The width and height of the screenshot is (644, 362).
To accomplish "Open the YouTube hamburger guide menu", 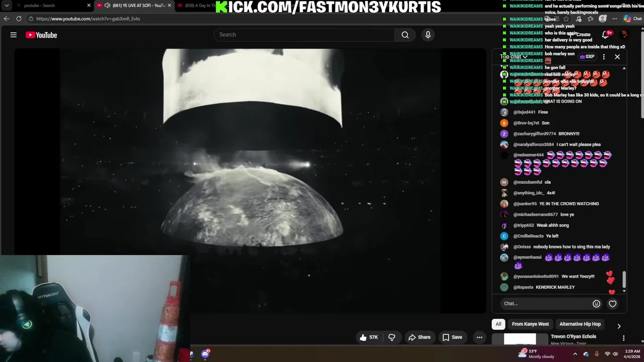I will coord(14,35).
